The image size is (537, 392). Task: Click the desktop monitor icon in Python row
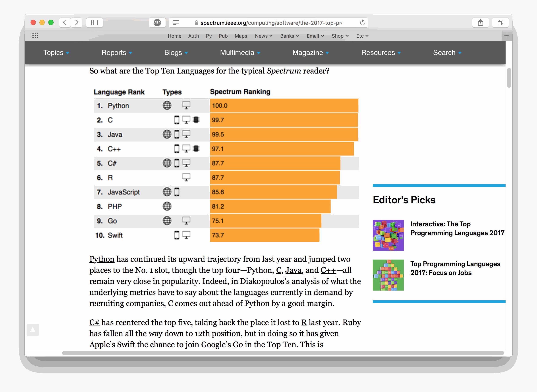[186, 105]
